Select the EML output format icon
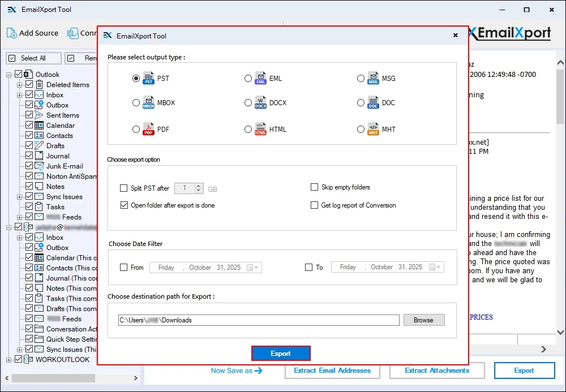The image size is (566, 392). point(260,79)
